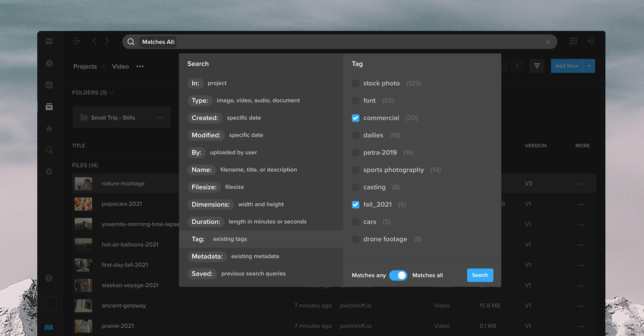Image resolution: width=644 pixels, height=336 pixels.
Task: Click the flame icon in the sidebar
Action: tap(49, 128)
